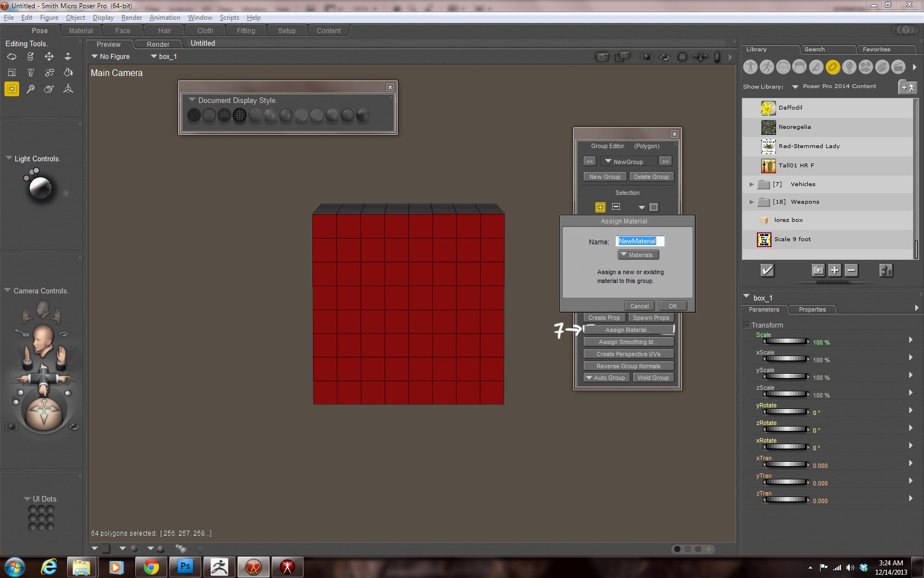The image size is (924, 578).
Task: Open the Scenes clapperboard library category
Action: [x=899, y=67]
